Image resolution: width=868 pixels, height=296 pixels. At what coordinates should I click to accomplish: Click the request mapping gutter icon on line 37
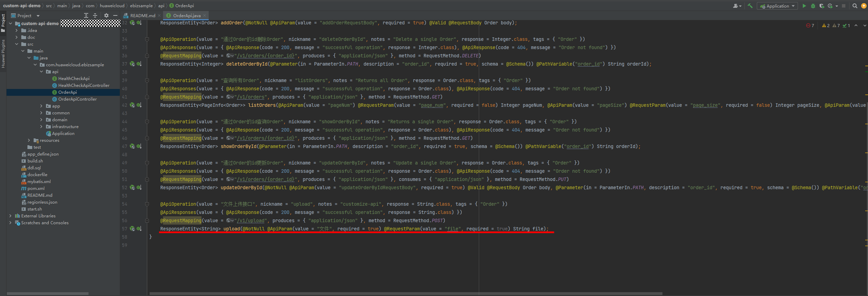pos(132,64)
